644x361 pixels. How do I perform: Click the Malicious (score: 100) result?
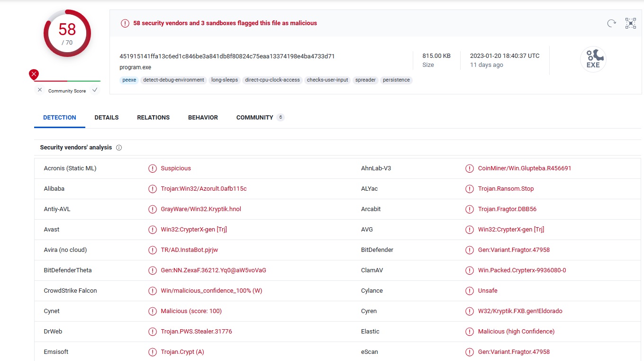pos(191,311)
